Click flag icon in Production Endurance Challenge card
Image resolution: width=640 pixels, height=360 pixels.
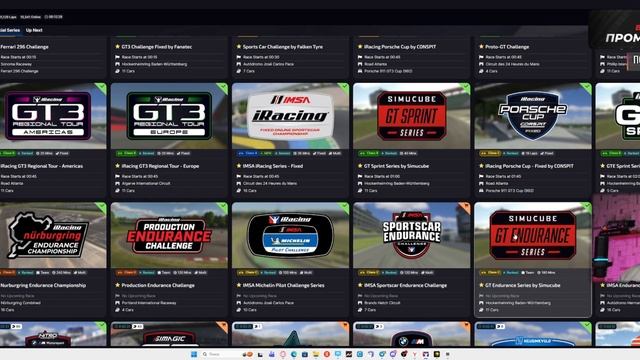pos(118,296)
